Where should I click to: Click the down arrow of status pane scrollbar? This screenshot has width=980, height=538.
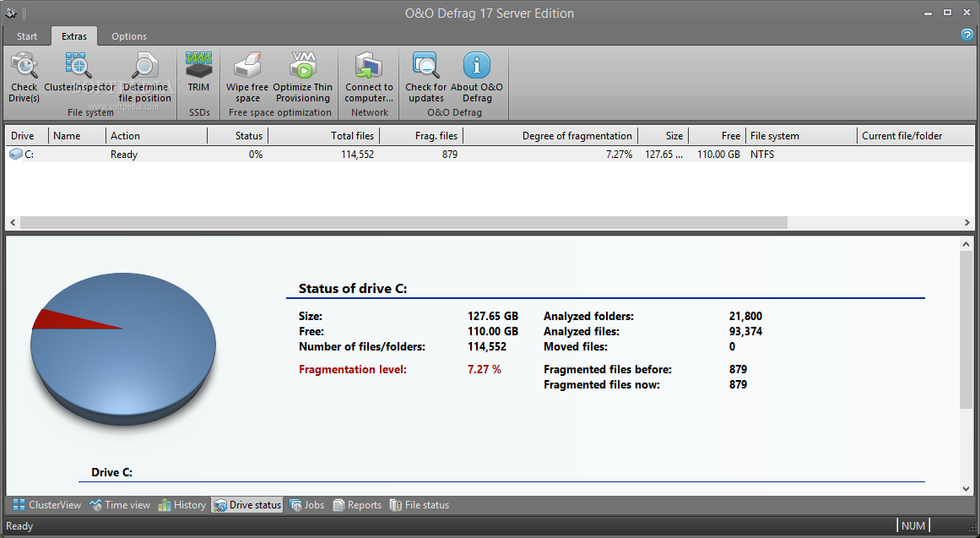tap(966, 488)
